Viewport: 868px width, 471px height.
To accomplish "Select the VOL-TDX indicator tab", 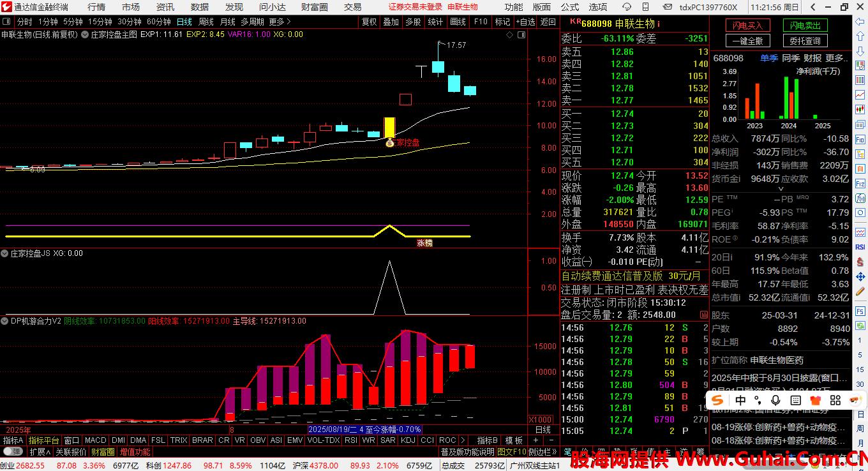I will 324,440.
